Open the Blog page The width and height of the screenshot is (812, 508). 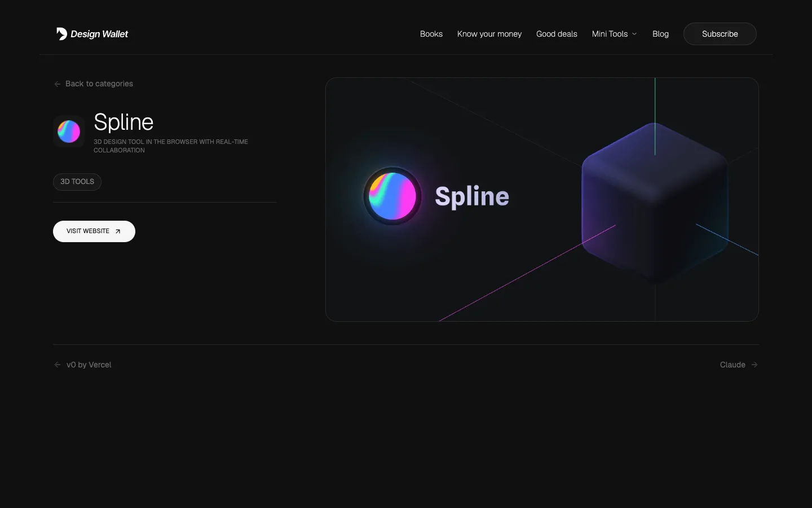(660, 34)
